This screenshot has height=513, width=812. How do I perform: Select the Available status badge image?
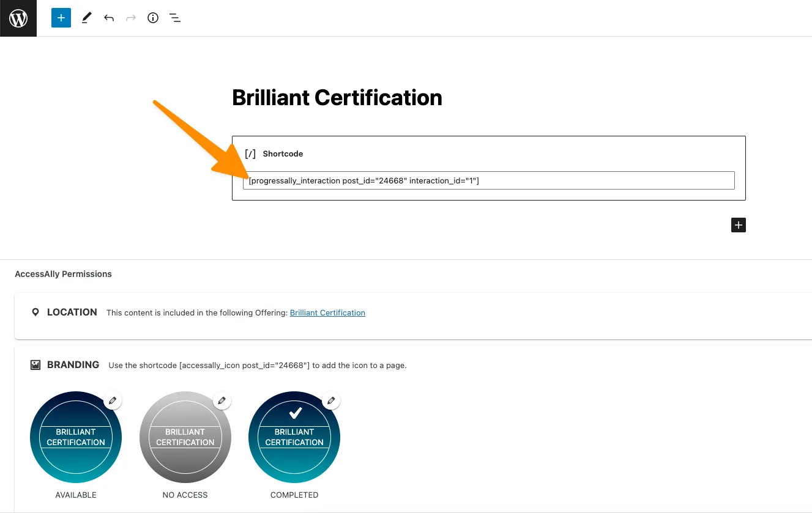pos(76,437)
